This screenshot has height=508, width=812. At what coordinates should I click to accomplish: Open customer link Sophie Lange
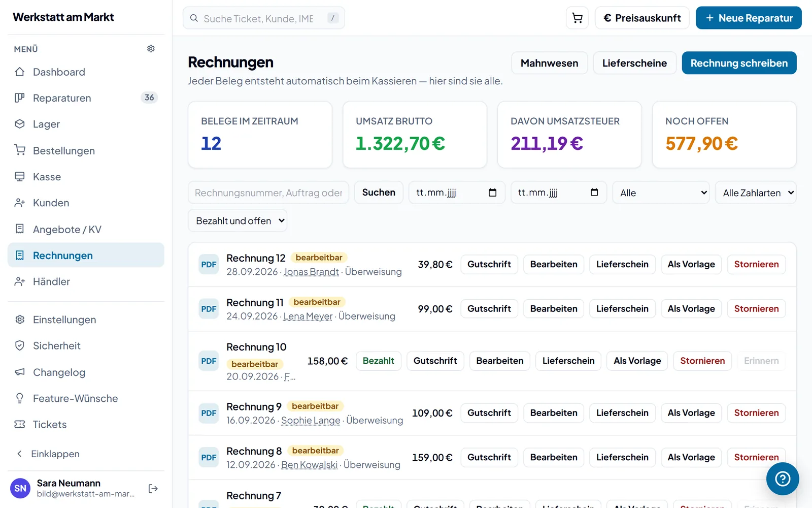311,421
